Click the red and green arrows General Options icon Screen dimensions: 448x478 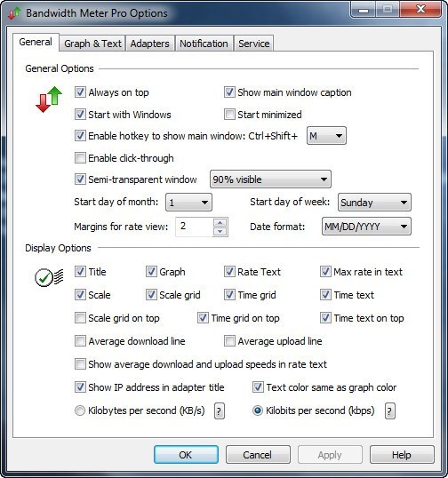click(49, 100)
